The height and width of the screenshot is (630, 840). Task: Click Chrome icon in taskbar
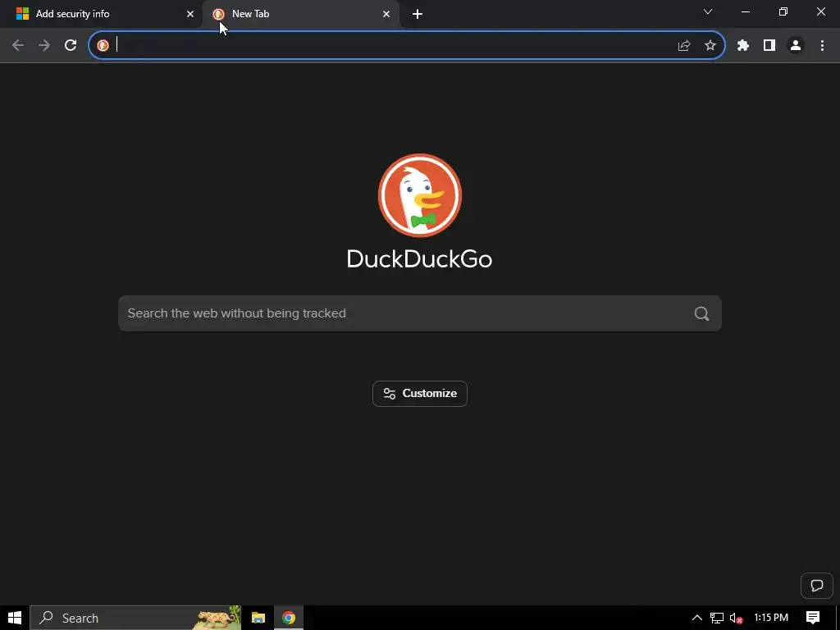pyautogui.click(x=289, y=618)
